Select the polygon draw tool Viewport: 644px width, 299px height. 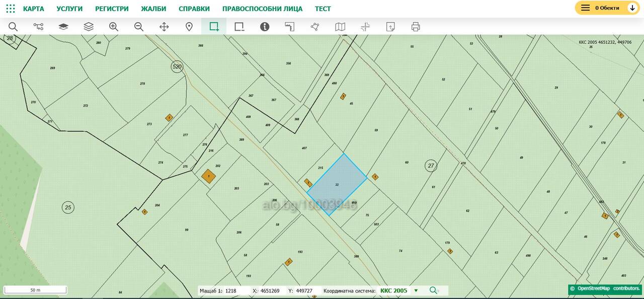[x=315, y=27]
